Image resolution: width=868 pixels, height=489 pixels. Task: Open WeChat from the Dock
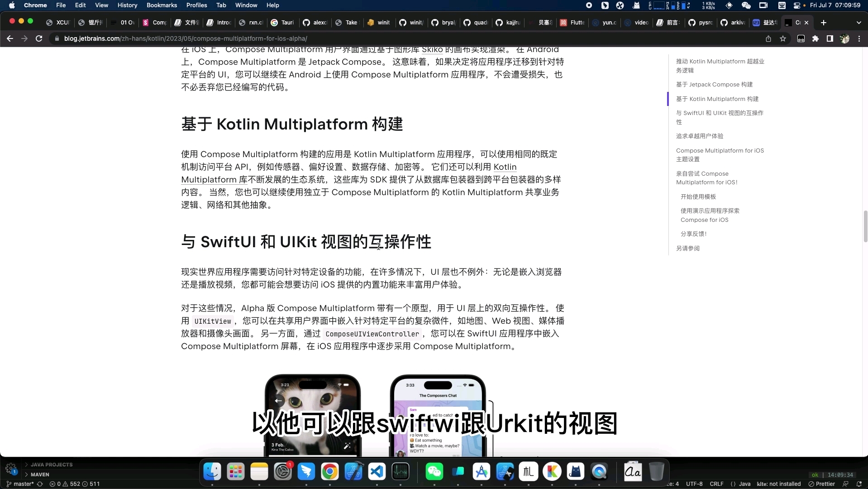[434, 472]
